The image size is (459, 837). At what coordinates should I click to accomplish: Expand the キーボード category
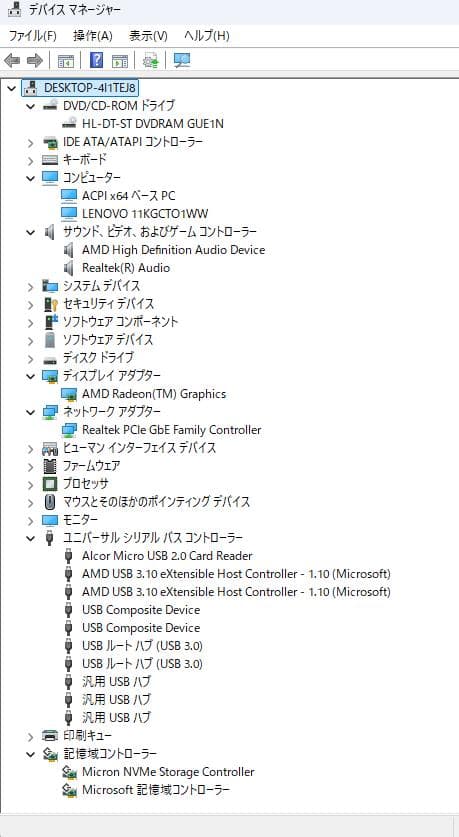[x=30, y=160]
